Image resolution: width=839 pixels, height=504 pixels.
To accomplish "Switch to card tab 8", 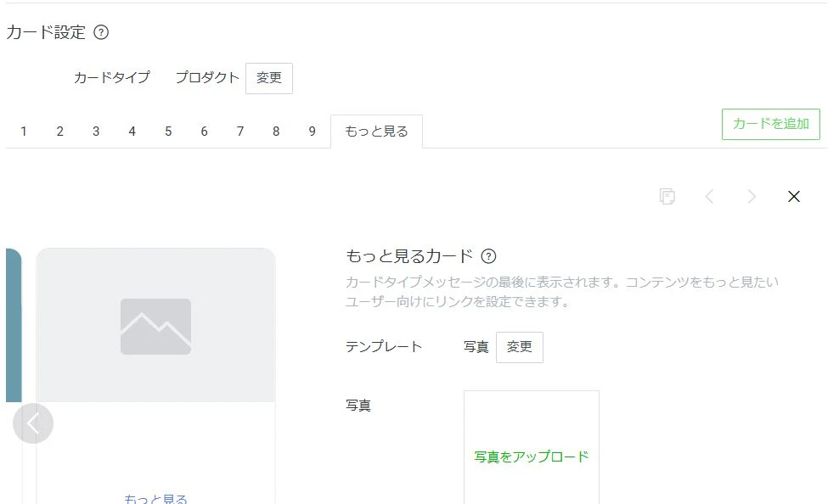I will coord(276,132).
